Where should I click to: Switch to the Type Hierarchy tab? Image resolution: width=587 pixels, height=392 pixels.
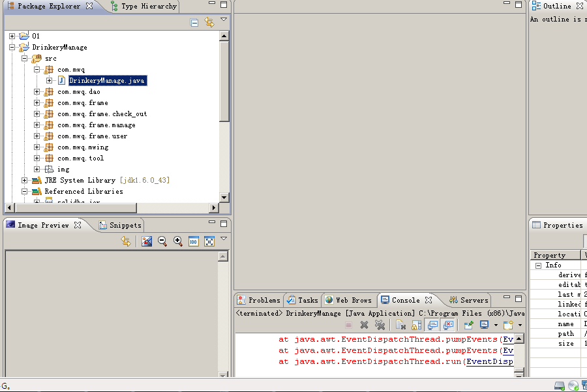click(x=144, y=7)
